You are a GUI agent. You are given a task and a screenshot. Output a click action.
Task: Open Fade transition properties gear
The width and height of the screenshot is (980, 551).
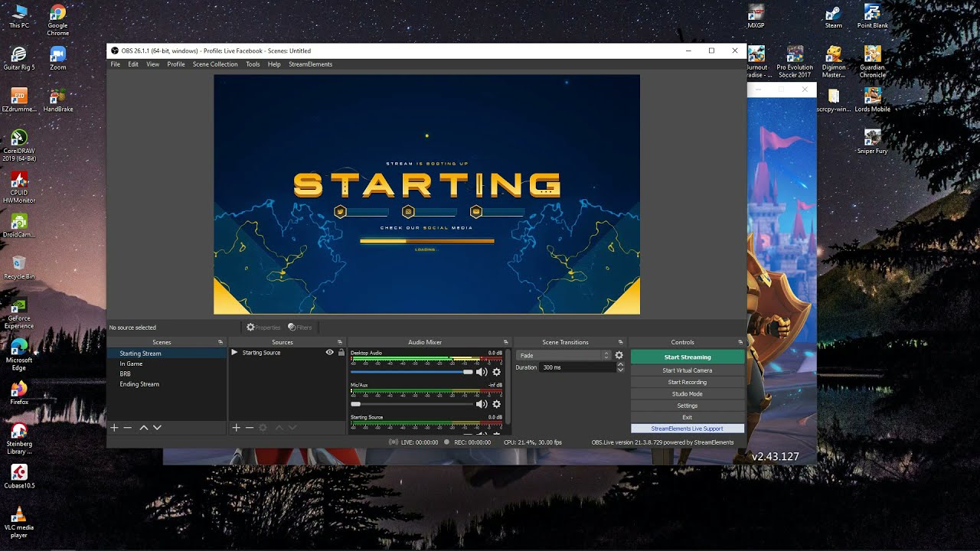coord(619,355)
